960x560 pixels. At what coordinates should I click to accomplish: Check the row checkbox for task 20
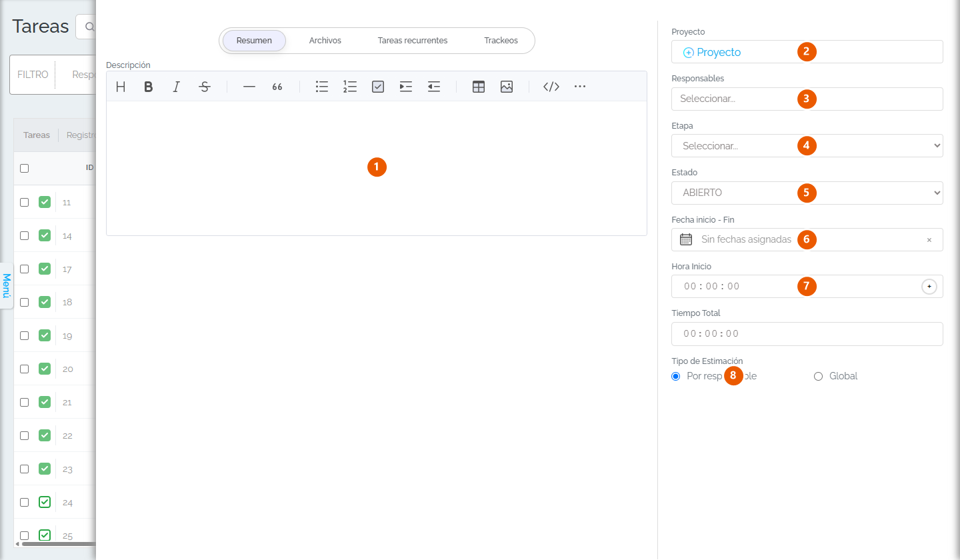(x=25, y=369)
